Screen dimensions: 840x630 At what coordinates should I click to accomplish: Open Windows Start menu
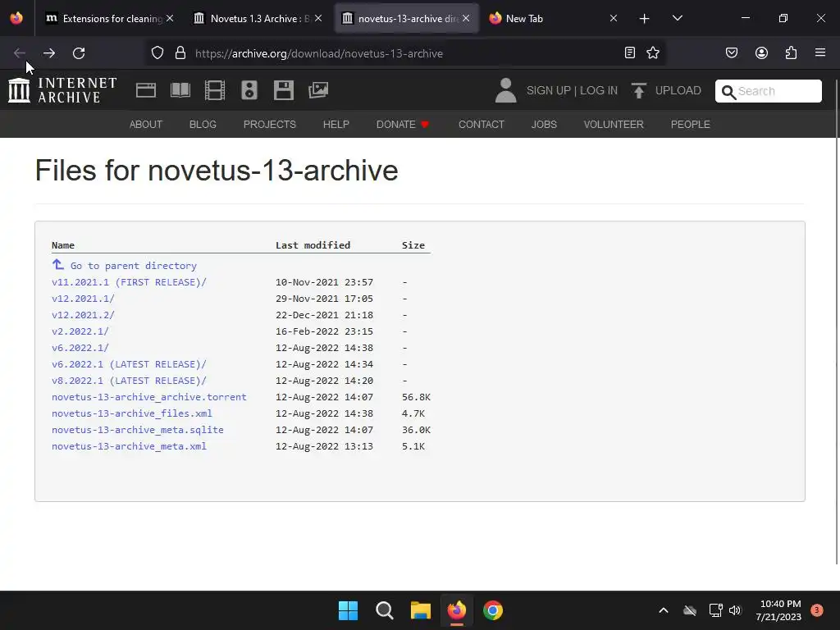point(348,610)
